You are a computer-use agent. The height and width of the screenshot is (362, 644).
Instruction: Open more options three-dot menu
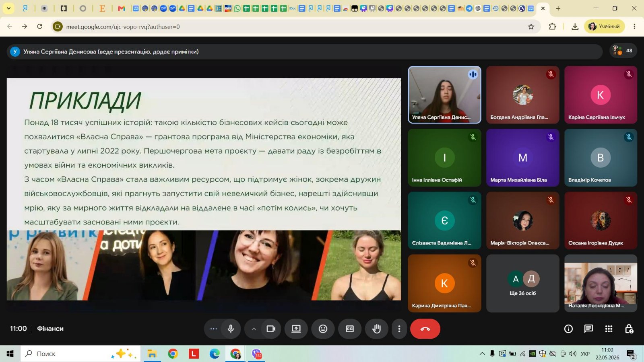(x=399, y=329)
